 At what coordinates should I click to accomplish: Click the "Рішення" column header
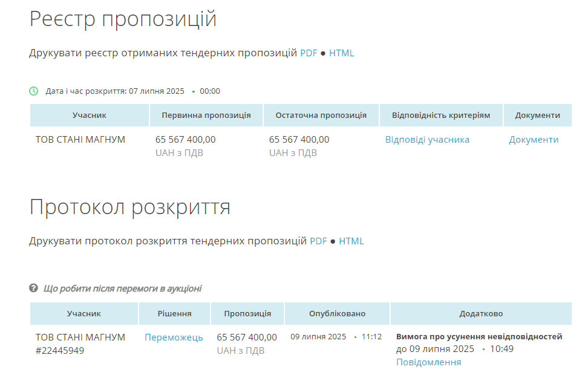point(175,314)
